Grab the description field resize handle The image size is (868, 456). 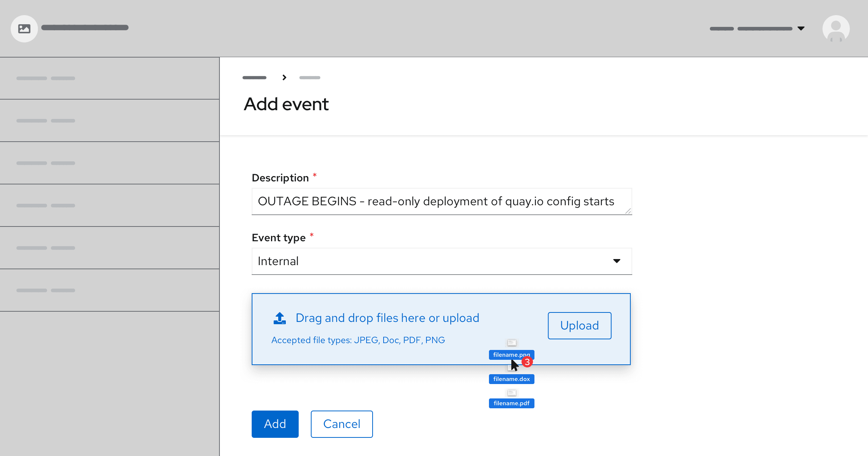[x=628, y=211]
